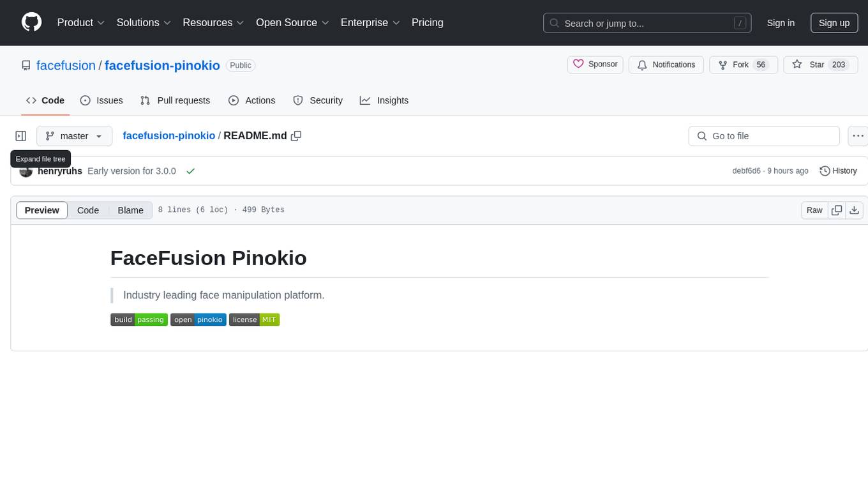Switch to the Actions tab
868x488 pixels.
251,100
